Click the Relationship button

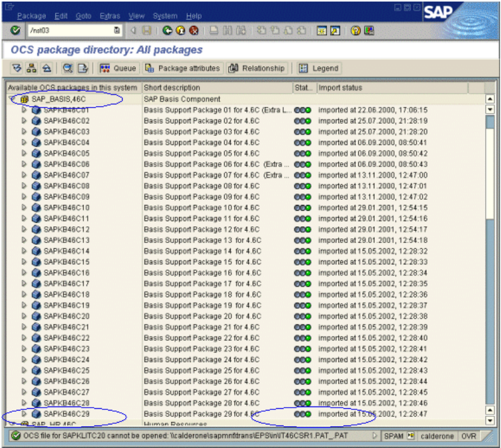[257, 68]
